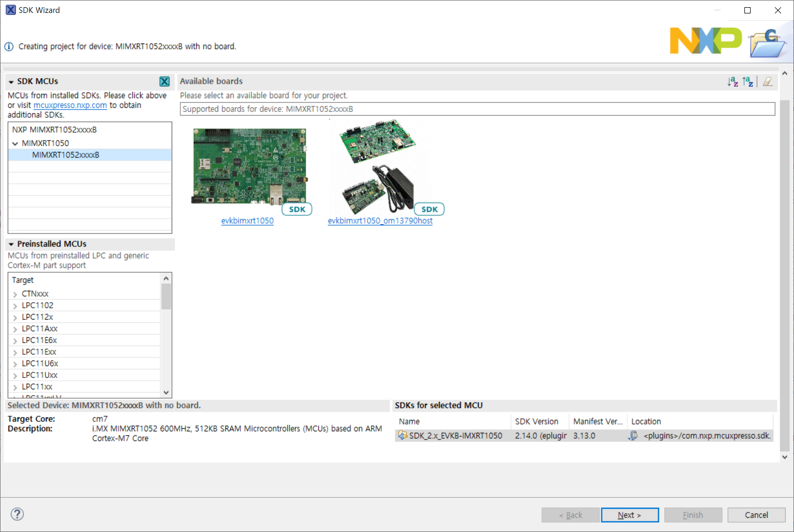
Task: Click the SDK package icon beside SDK_2.x_EVKB-IMXRT1050
Action: coord(403,435)
